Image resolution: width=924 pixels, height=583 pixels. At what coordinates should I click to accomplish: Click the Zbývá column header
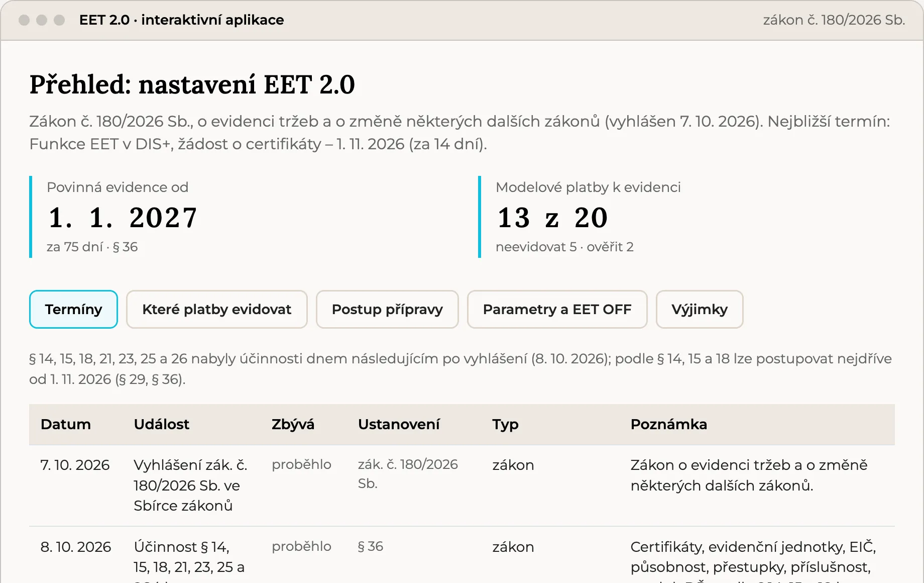(293, 424)
